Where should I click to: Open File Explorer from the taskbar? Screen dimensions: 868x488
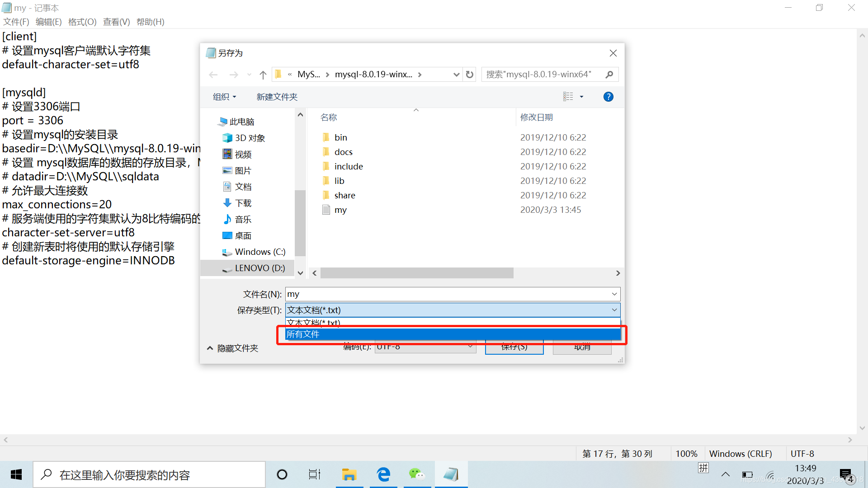(x=349, y=474)
